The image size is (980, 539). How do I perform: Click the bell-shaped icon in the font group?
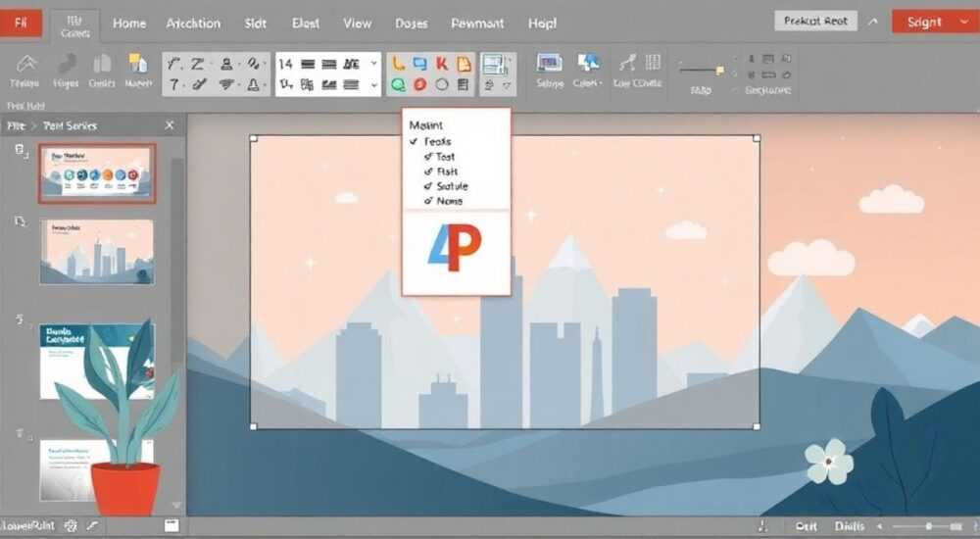[x=254, y=85]
